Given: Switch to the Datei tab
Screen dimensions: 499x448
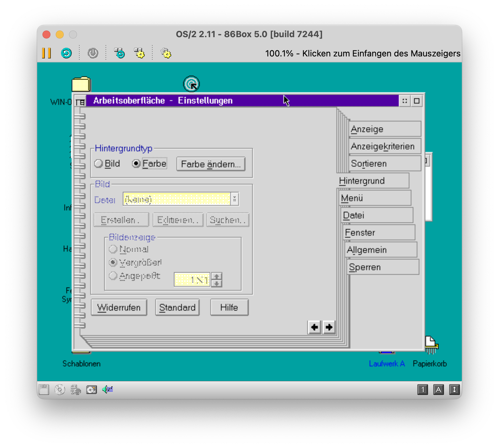Looking at the screenshot, I should point(377,215).
